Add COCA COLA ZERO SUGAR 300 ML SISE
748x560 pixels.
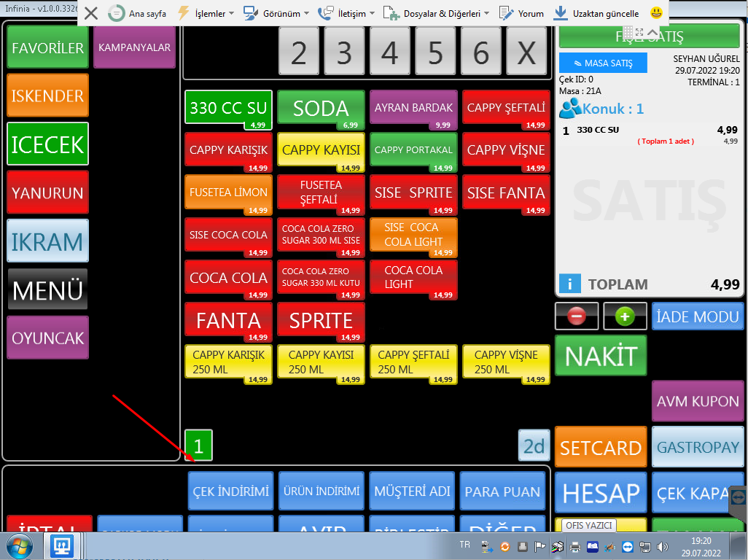pos(321,237)
